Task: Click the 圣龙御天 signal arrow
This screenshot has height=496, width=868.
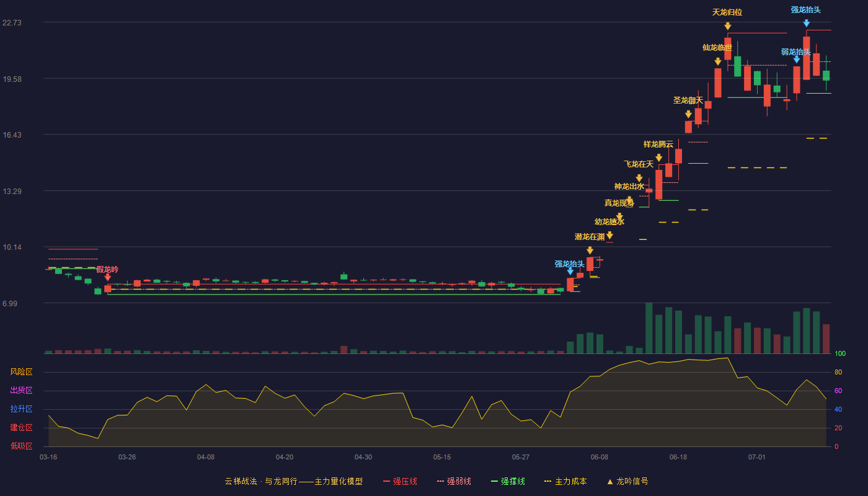Action: click(688, 114)
